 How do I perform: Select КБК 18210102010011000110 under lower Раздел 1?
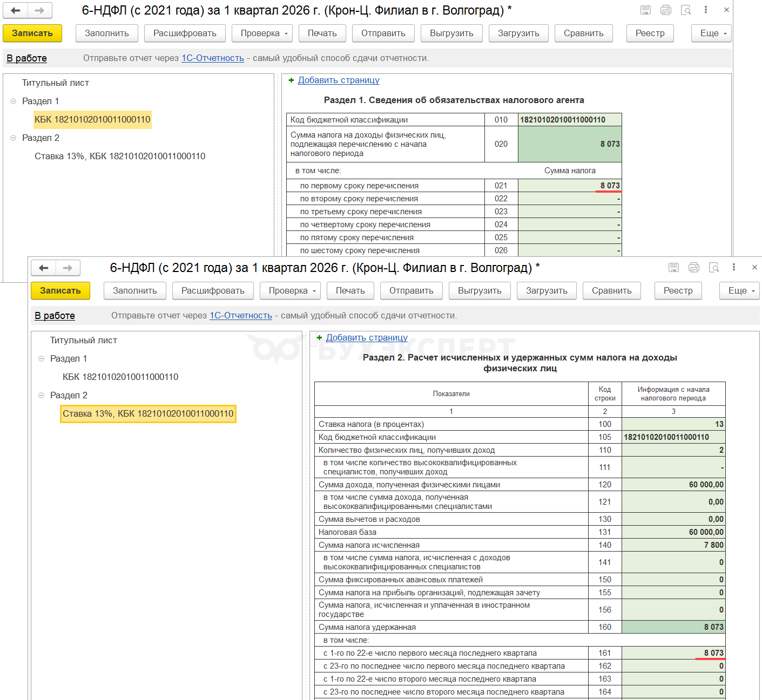(x=120, y=377)
